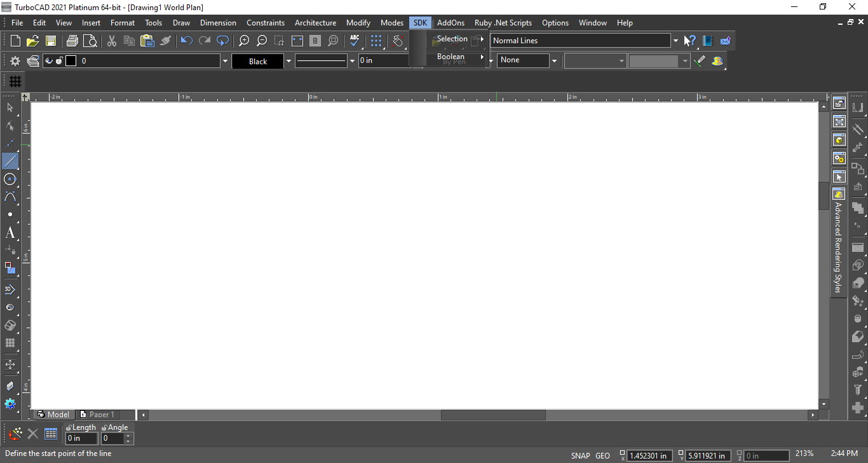Save the drawing with the floppy disk icon
This screenshot has height=463, width=868.
tap(51, 41)
